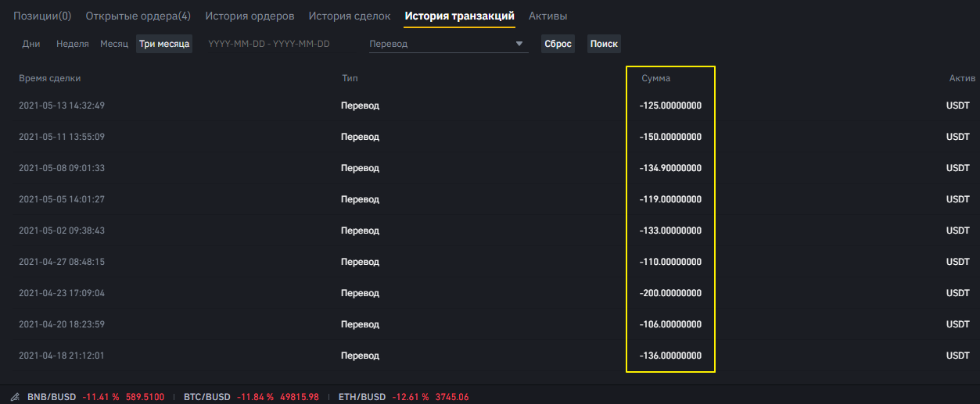Open BNB/BUSD pair in ticker bar
980x404 pixels.
[52, 397]
